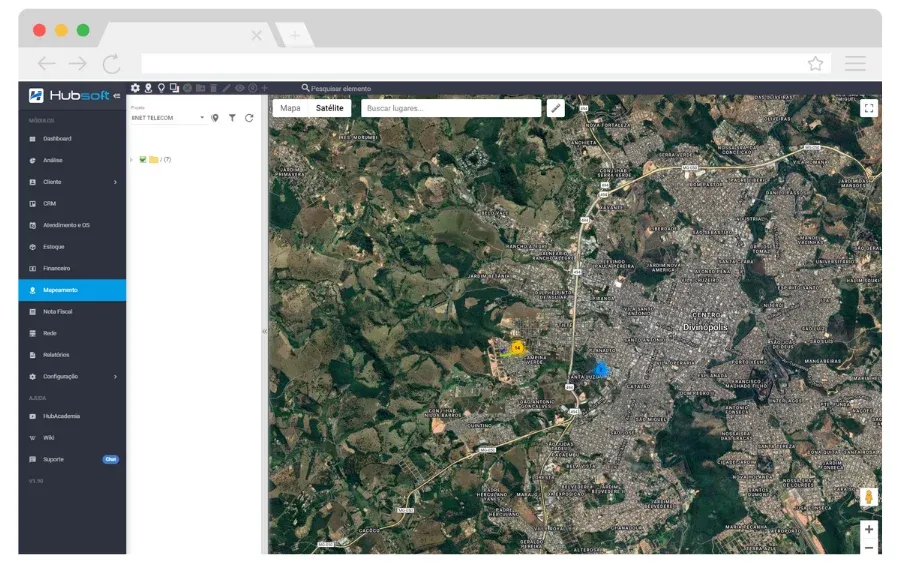900x563 pixels.
Task: Click the Pesquisar elemento search field
Action: (336, 88)
